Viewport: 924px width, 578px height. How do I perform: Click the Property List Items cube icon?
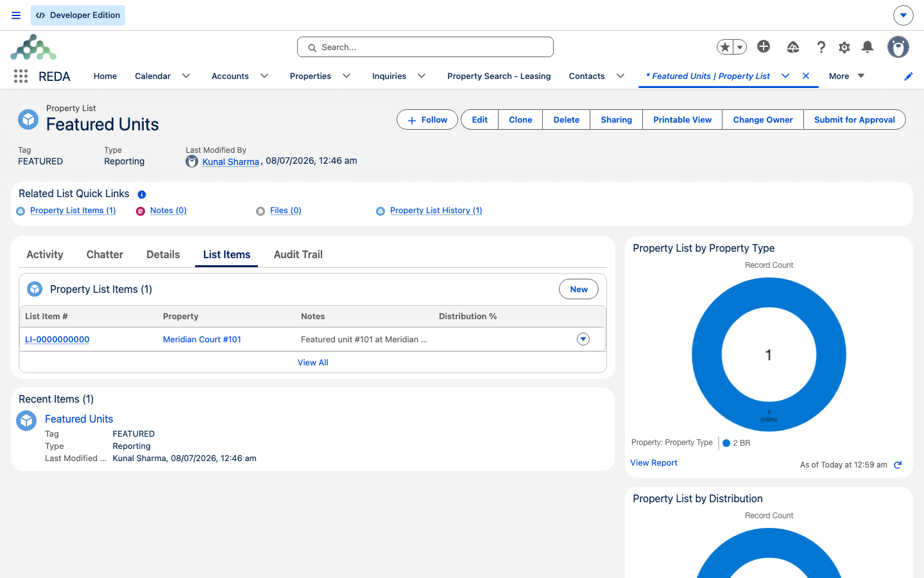35,289
